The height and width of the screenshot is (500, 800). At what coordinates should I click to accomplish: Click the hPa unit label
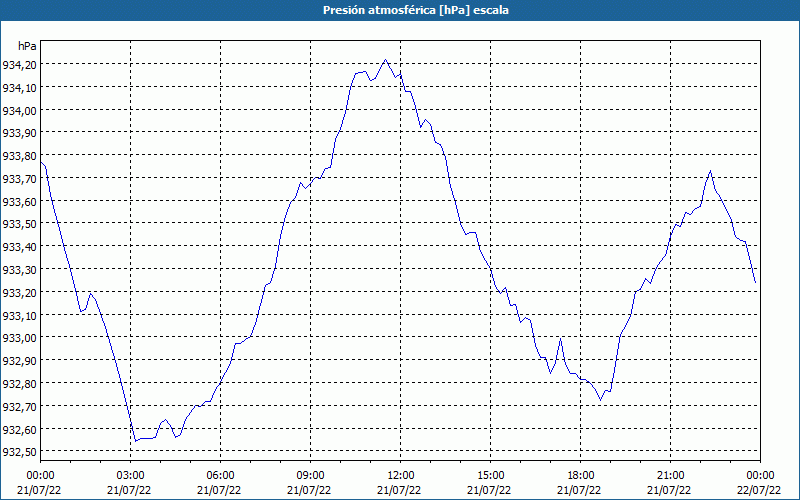(x=27, y=46)
